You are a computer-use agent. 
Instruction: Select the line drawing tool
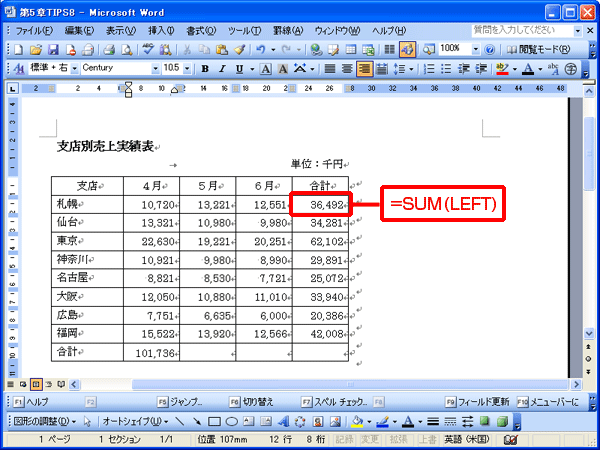click(x=179, y=422)
